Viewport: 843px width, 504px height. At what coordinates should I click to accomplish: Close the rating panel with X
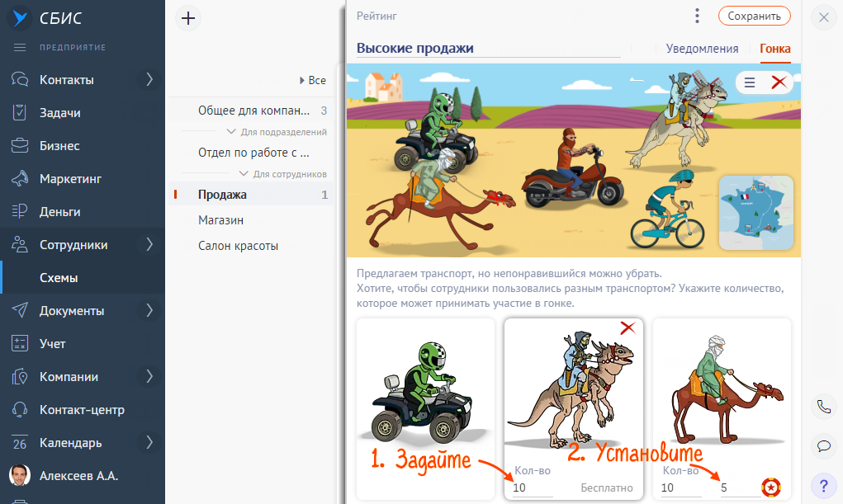tap(823, 17)
